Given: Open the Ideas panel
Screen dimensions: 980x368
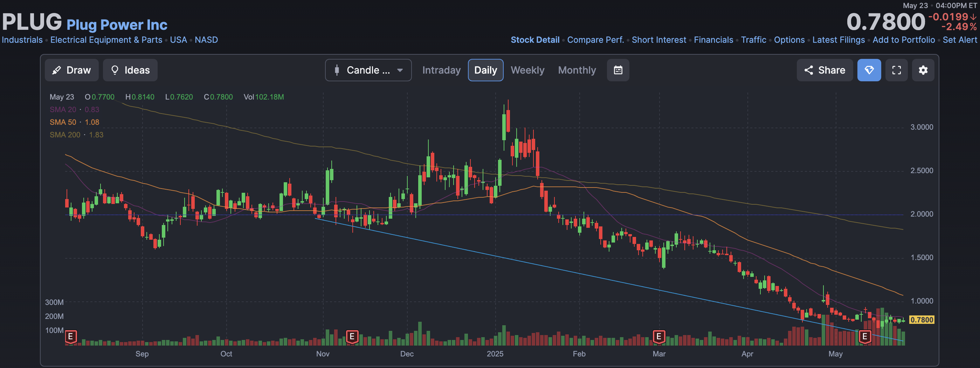Looking at the screenshot, I should (130, 70).
